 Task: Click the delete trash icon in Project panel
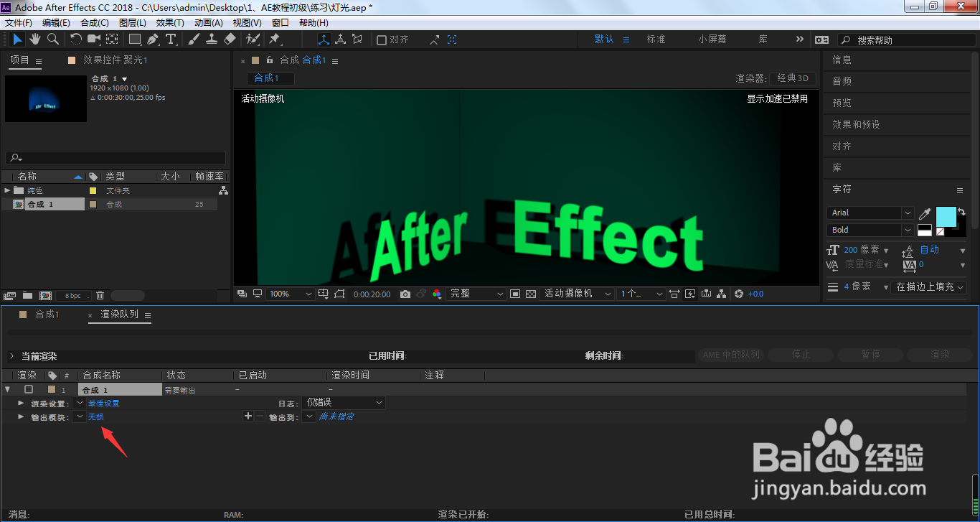click(x=100, y=295)
